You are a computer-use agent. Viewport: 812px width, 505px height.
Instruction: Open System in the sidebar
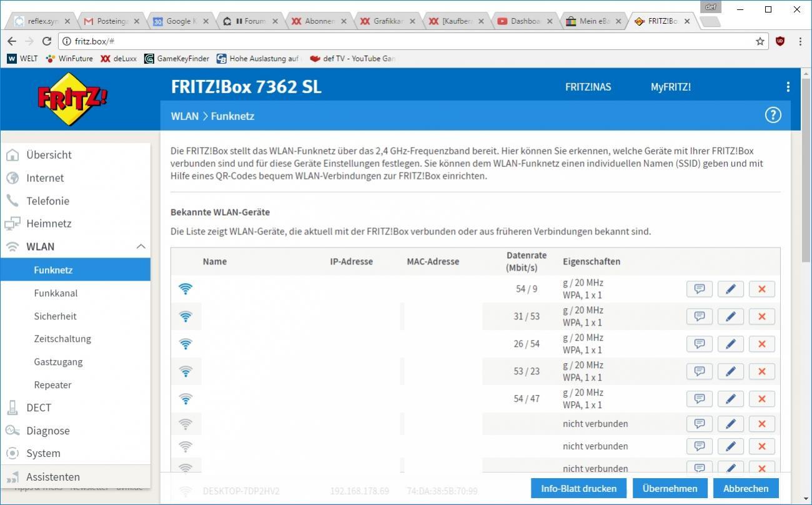click(75, 453)
